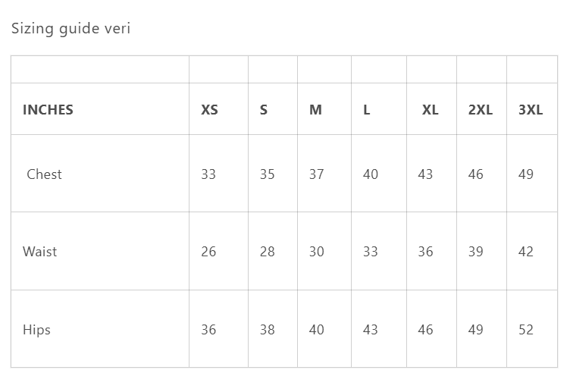The image size is (570, 392).
Task: Select the S waist value 28
Action: click(x=268, y=252)
